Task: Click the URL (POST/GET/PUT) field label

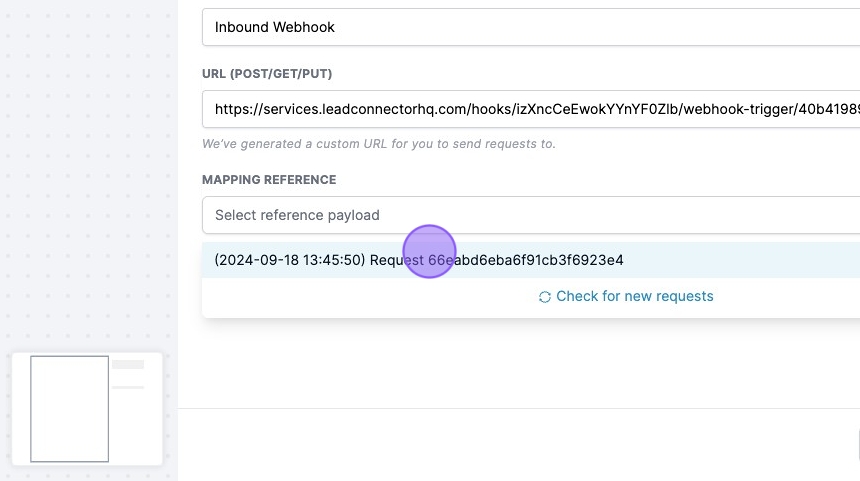Action: point(267,73)
